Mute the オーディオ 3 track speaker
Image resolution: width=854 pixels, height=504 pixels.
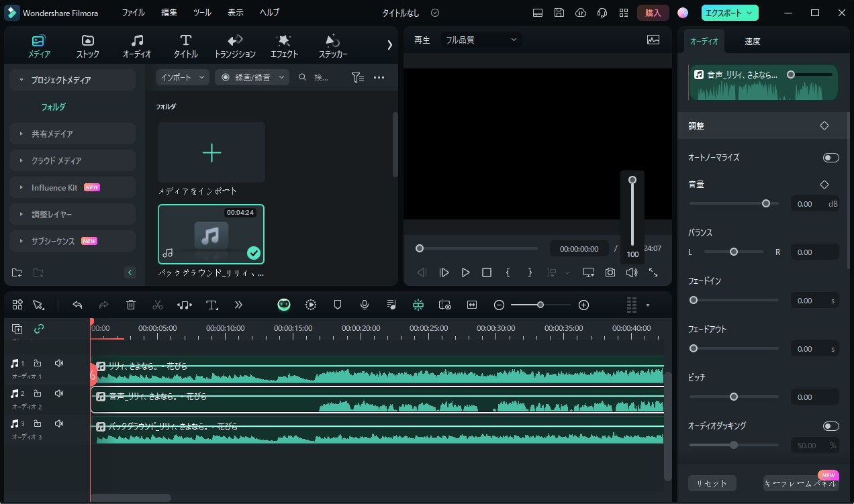59,423
